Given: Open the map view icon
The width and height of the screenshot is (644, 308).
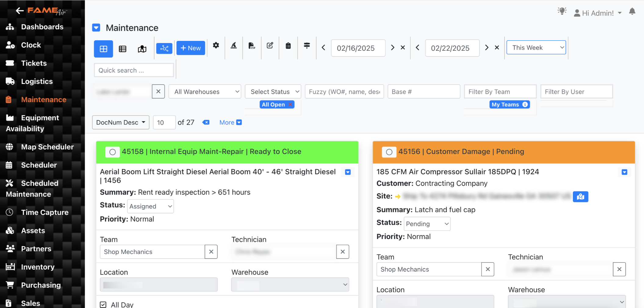Looking at the screenshot, I should (x=142, y=49).
